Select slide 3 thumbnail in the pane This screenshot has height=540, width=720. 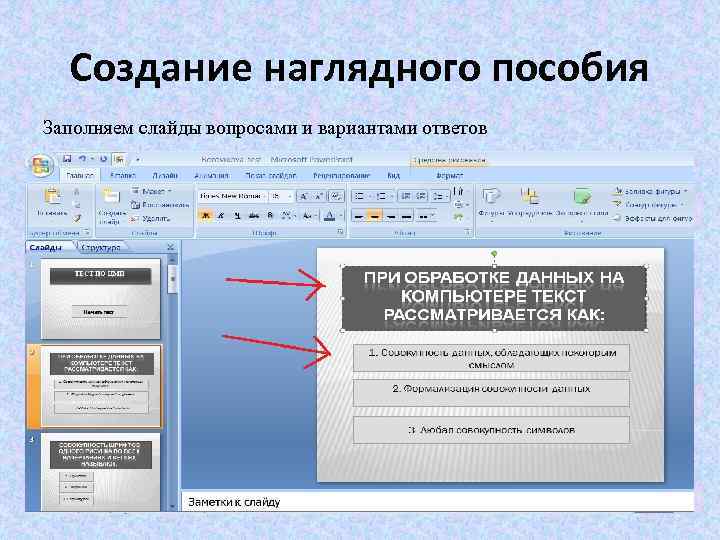(x=101, y=472)
